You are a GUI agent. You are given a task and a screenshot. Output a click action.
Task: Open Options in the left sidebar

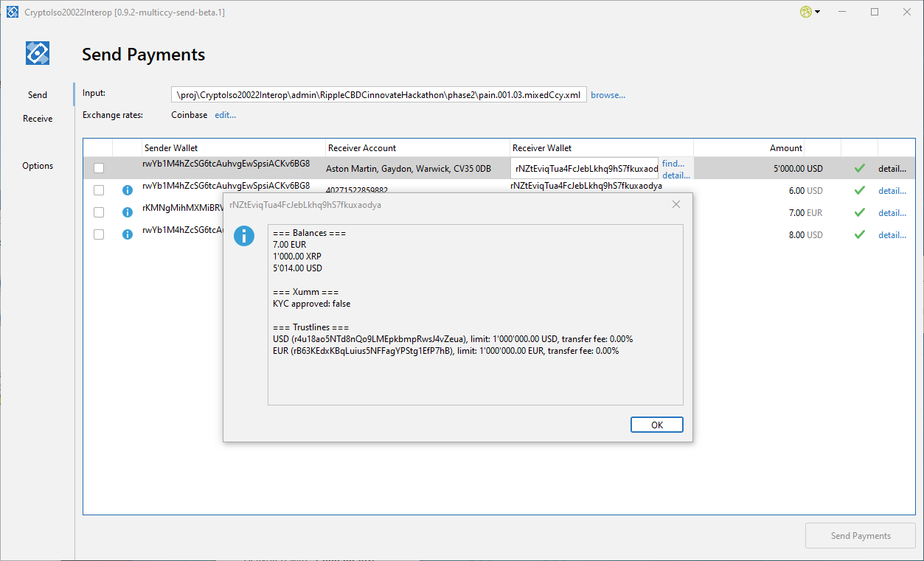[x=38, y=166]
